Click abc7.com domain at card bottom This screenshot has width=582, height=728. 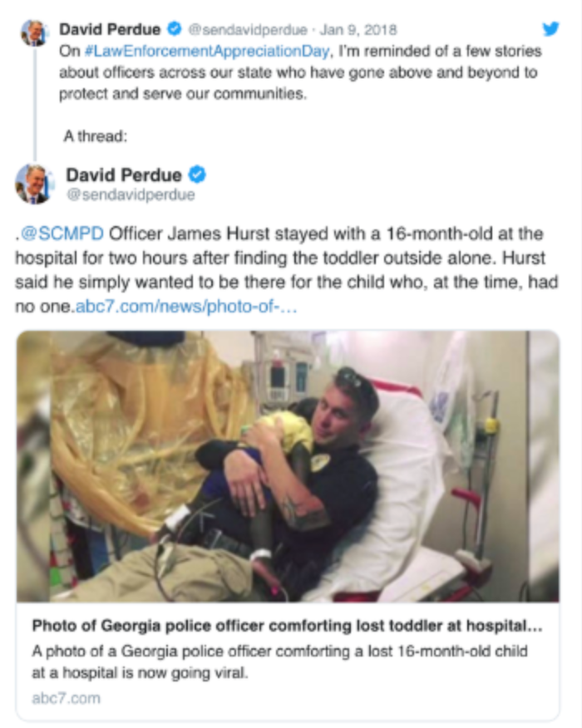66,698
